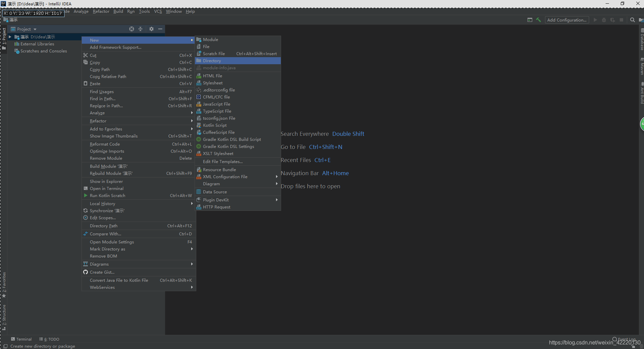Click the Build project hammer icon
The image size is (644, 349).
539,20
